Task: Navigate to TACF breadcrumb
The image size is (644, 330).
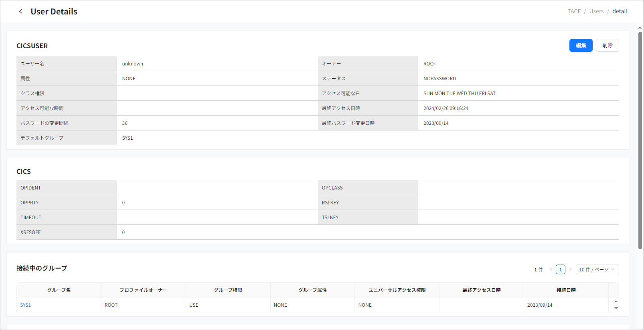Action: [574, 11]
